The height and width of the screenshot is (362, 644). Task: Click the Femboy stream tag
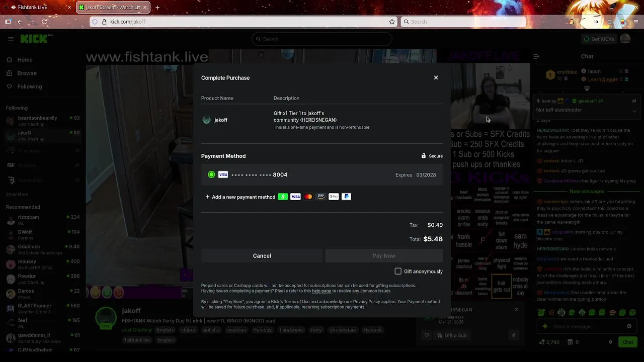(x=263, y=330)
